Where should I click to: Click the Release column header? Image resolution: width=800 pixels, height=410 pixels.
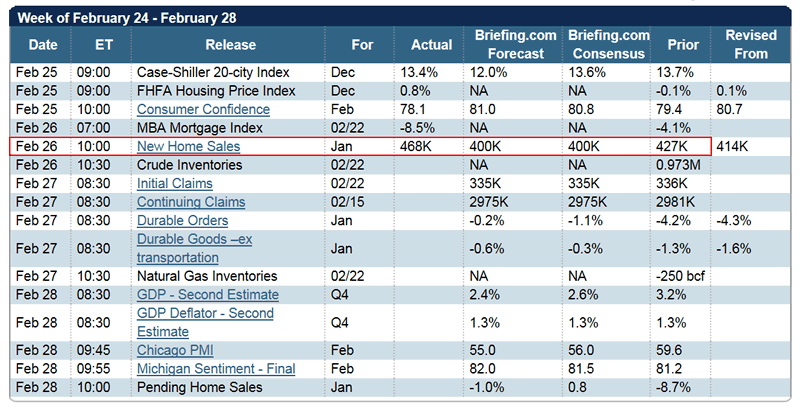pos(230,45)
